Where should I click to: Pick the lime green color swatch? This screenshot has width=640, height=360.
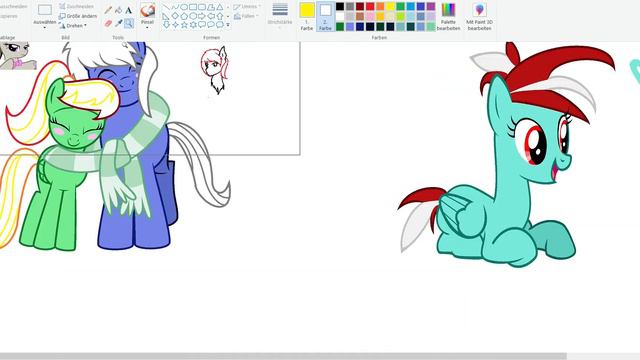pos(400,16)
